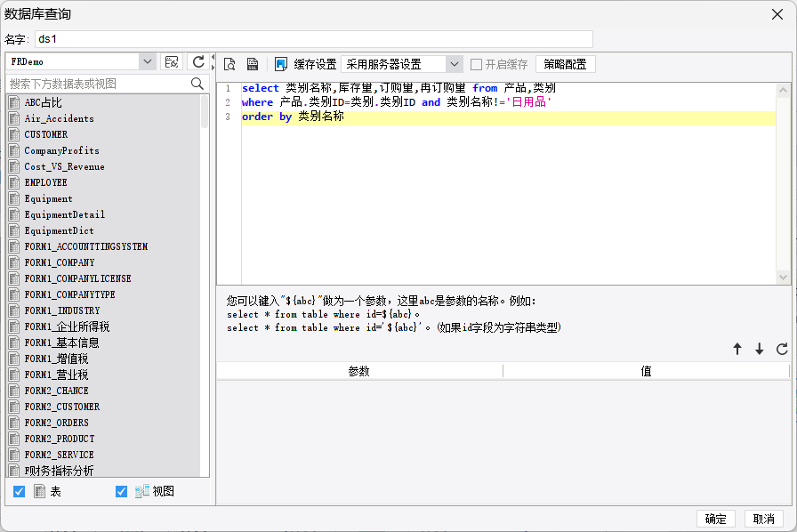This screenshot has height=532, width=797.
Task: Select the Cost_VS_Revenue table
Action: pyautogui.click(x=64, y=166)
